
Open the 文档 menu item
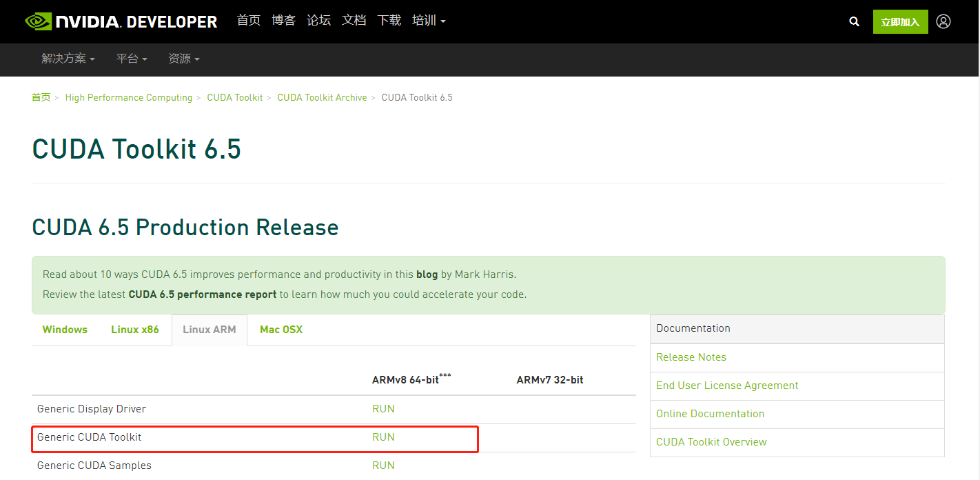click(x=354, y=20)
